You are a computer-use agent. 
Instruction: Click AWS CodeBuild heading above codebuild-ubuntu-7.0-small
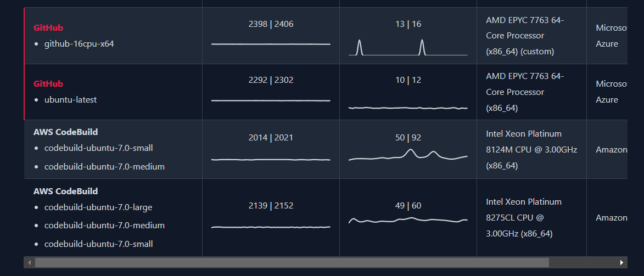pyautogui.click(x=66, y=132)
